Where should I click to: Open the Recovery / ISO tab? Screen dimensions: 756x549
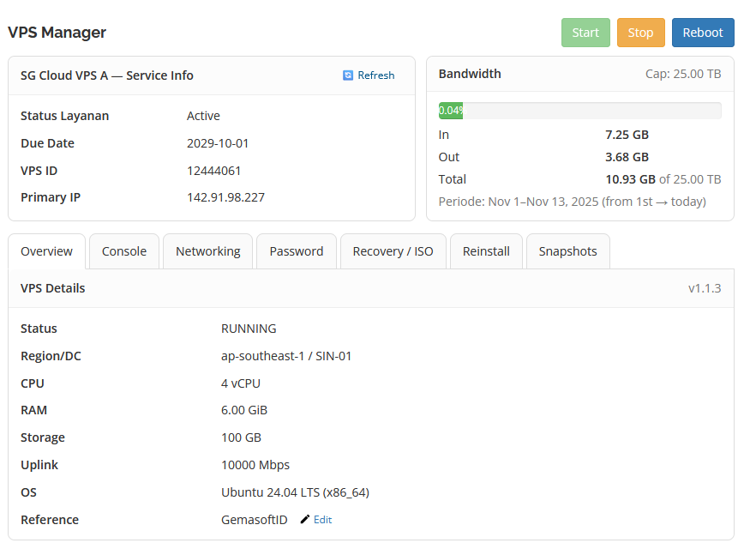(393, 251)
